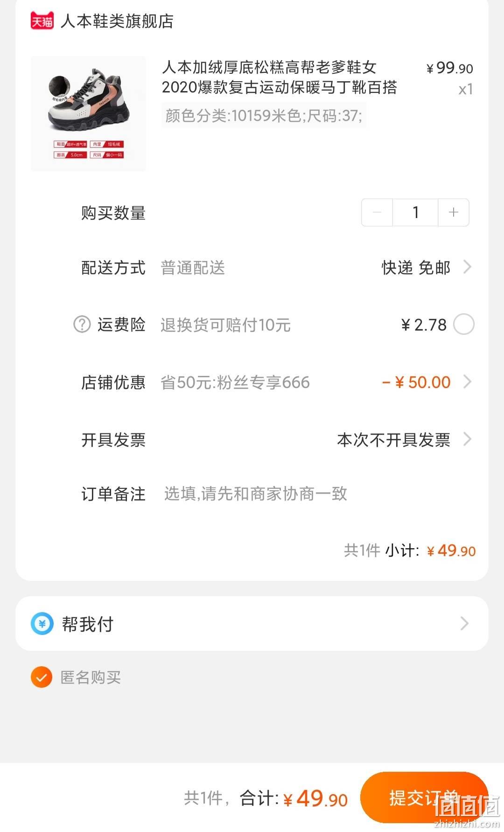Increase quantity with the plus icon
The image size is (504, 832).
[453, 212]
